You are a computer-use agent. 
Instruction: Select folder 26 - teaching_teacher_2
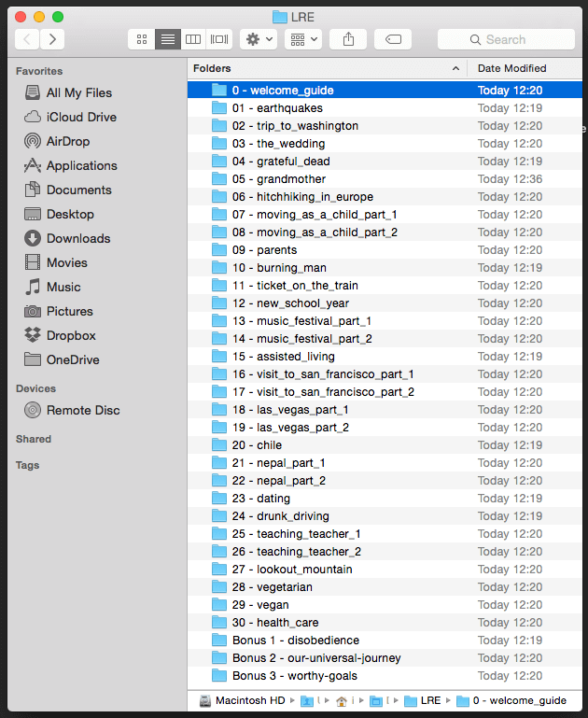point(385,552)
